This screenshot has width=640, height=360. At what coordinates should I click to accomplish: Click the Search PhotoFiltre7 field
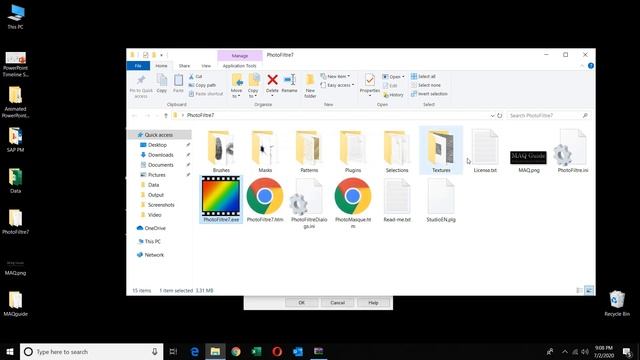[x=549, y=116]
